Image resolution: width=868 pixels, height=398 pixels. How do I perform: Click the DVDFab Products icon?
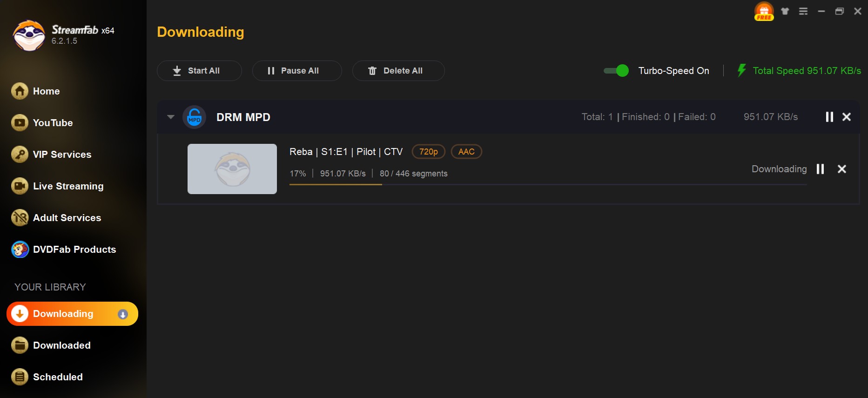(20, 250)
